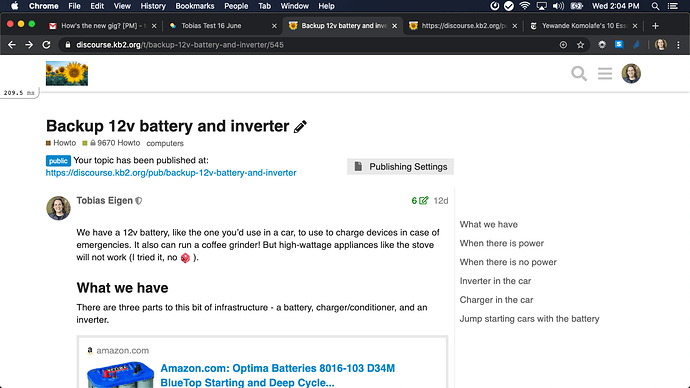The height and width of the screenshot is (388, 690).
Task: Go forward with the browser forward arrow
Action: pyautogui.click(x=29, y=45)
